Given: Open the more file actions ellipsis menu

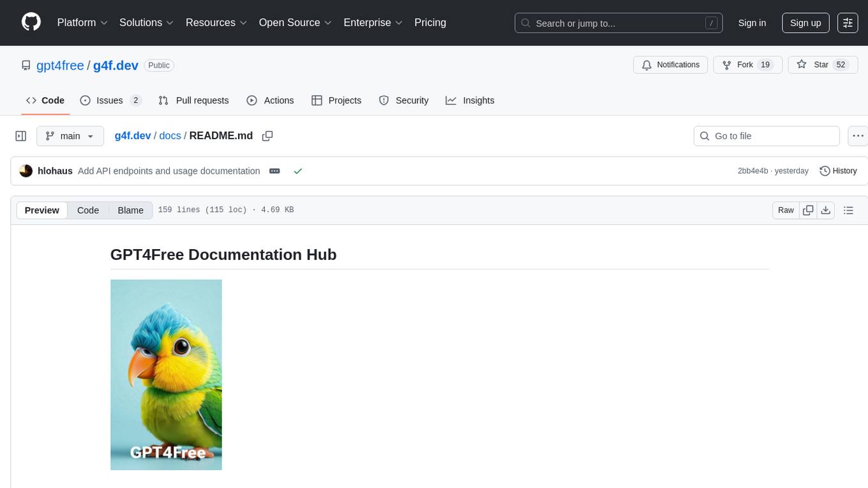Looking at the screenshot, I should pyautogui.click(x=858, y=136).
